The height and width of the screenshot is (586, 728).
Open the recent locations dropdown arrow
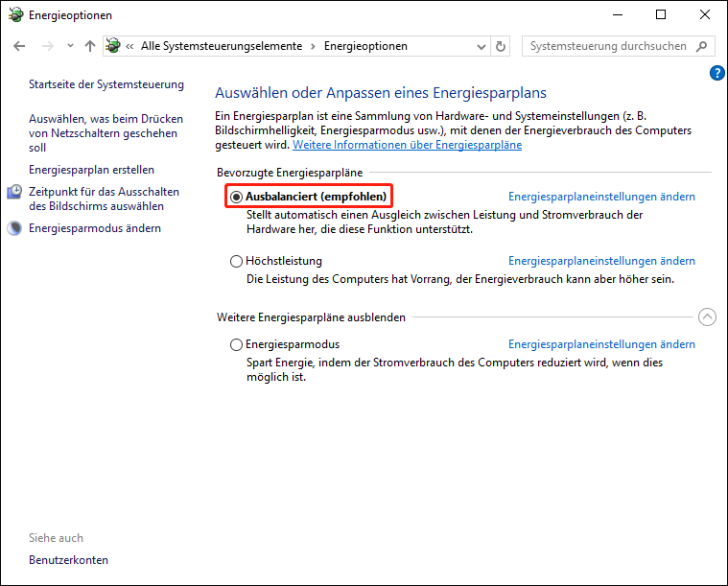70,46
